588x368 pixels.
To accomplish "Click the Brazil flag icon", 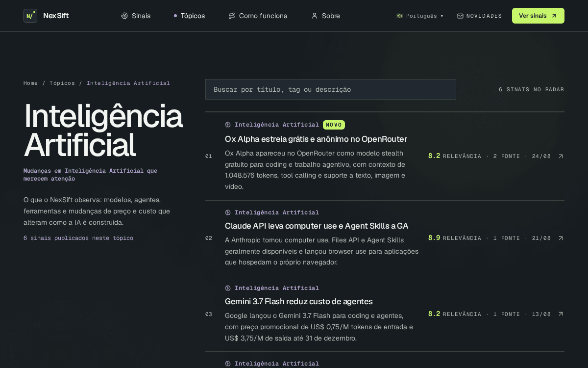I will coord(400,16).
